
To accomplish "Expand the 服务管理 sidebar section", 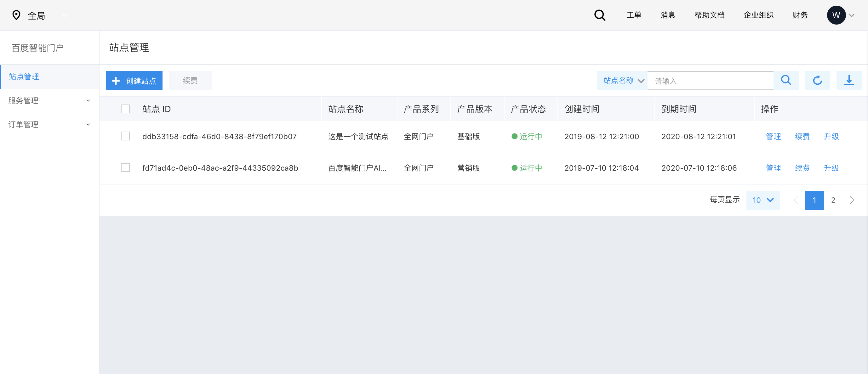I will point(49,100).
